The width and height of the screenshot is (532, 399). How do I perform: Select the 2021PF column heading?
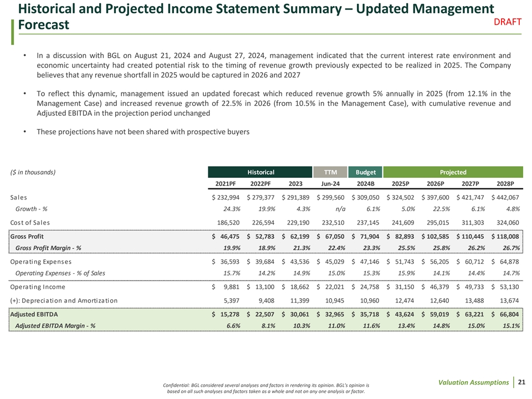pos(226,183)
